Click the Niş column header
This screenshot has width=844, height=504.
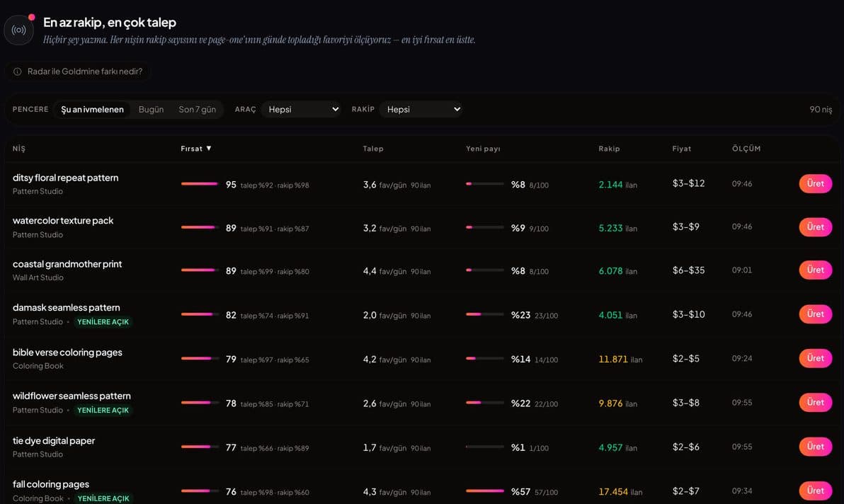(19, 149)
